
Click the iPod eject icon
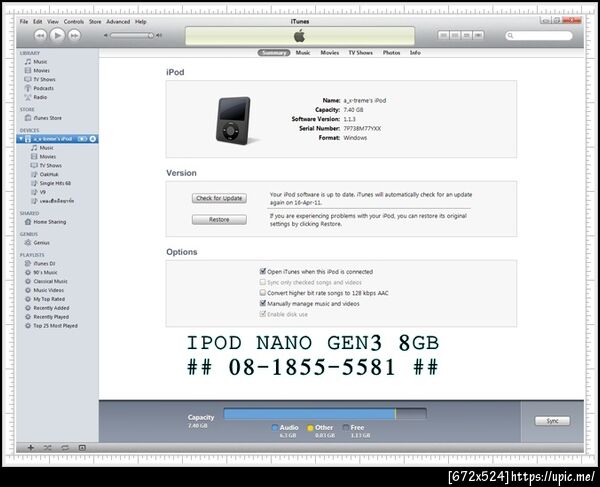[93, 138]
